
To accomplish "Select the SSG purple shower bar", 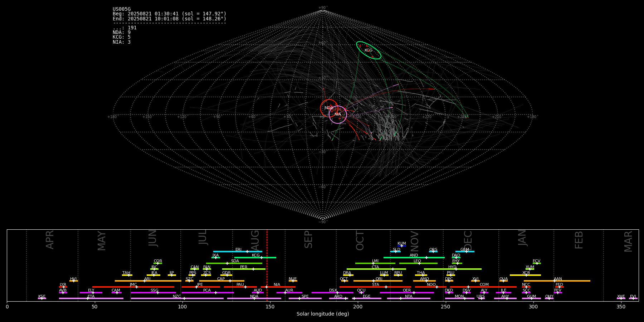I will pyautogui.click(x=153, y=293).
